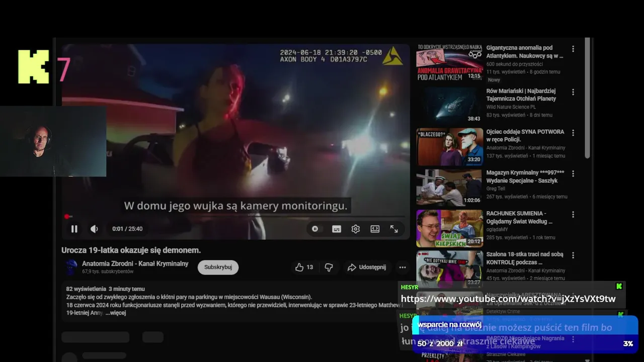
Task: Click the wsparcie na rozwój donation bar
Action: 525,333
